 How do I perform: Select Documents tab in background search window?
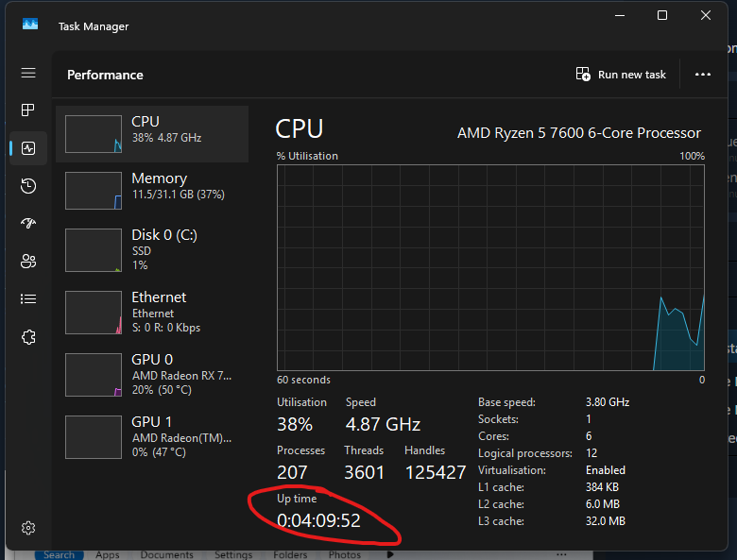coord(167,555)
